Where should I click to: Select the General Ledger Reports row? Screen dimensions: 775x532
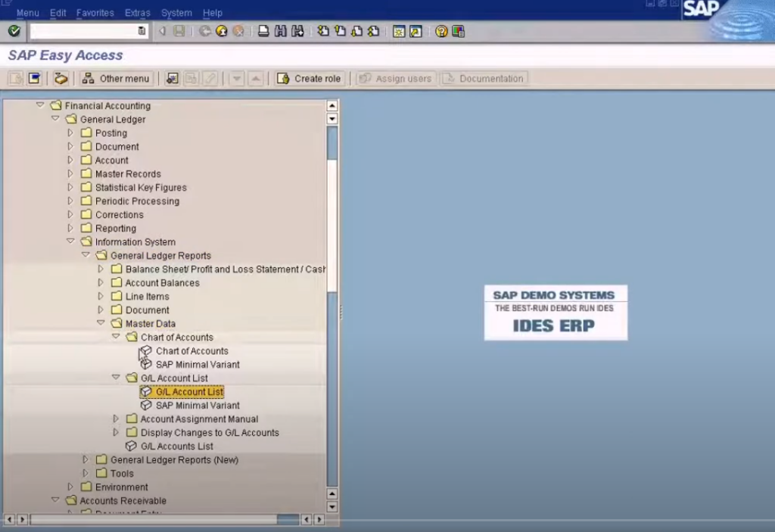[160, 255]
